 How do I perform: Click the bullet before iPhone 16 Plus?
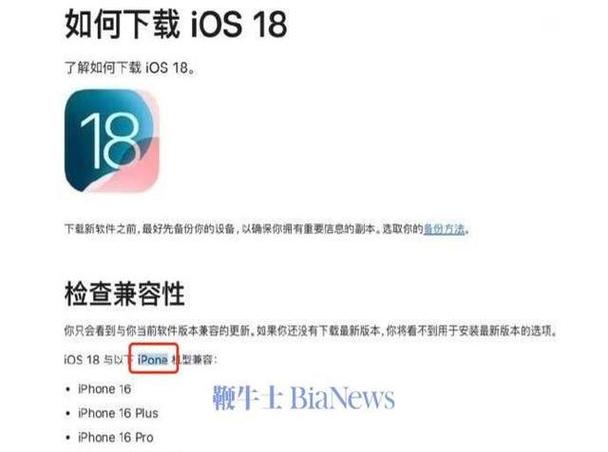(x=68, y=414)
